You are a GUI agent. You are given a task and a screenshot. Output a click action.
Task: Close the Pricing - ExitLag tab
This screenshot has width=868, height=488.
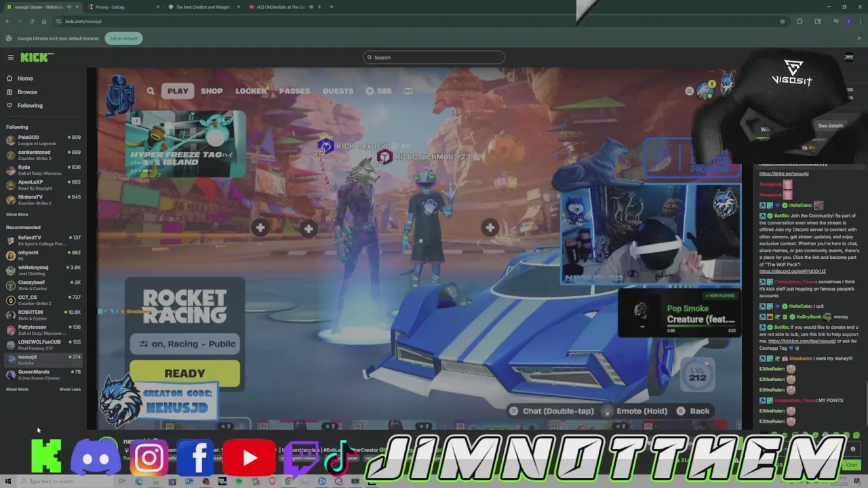pyautogui.click(x=158, y=7)
